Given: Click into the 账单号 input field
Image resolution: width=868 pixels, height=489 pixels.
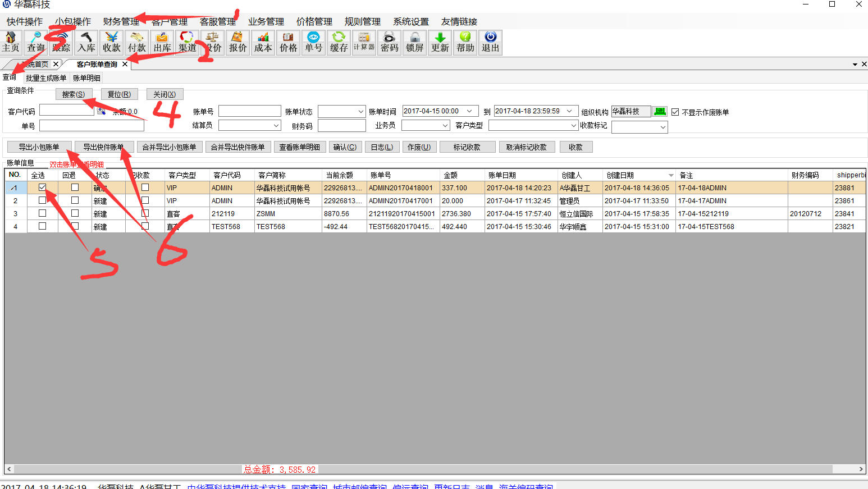Looking at the screenshot, I should point(249,111).
